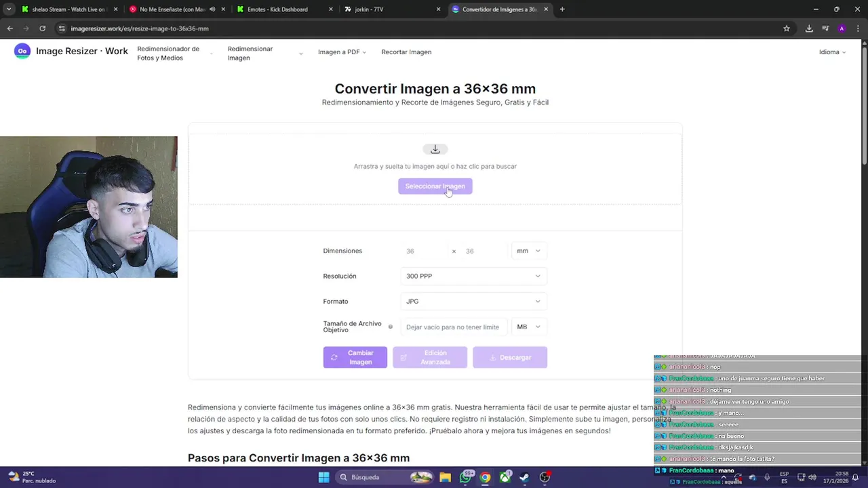
Task: Open the volume speaker icon in tray
Action: [x=812, y=477]
